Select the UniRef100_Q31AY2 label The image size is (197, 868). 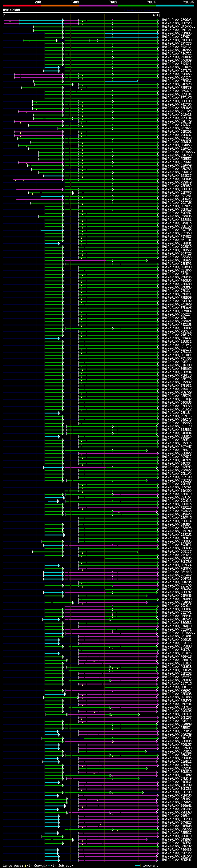pyautogui.click(x=177, y=731)
